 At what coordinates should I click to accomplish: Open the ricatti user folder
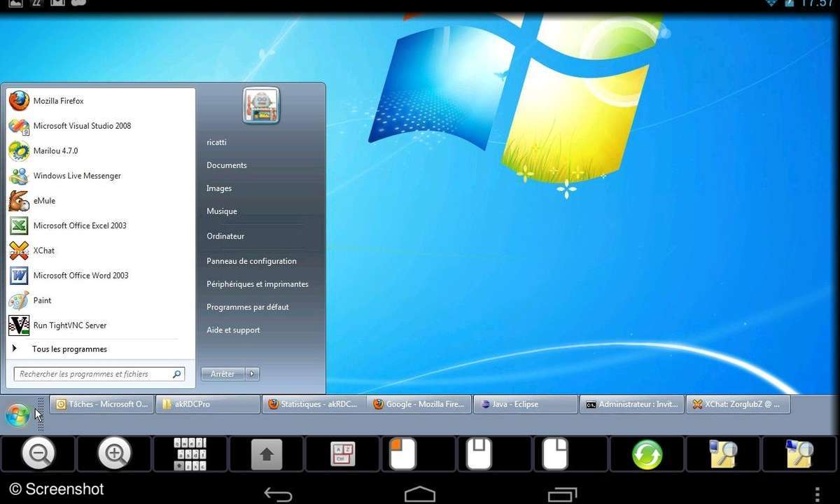[x=216, y=142]
